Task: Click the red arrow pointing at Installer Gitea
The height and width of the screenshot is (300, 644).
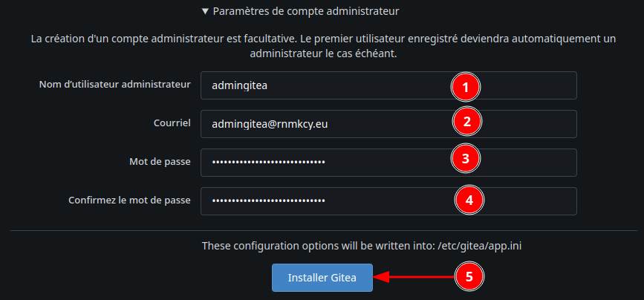Action: [x=412, y=277]
